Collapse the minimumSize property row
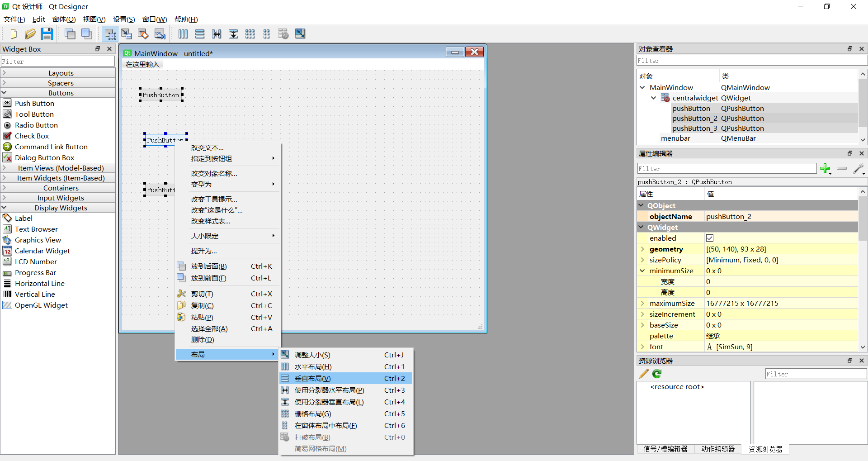Screen dimensions: 868x461 tap(642, 271)
